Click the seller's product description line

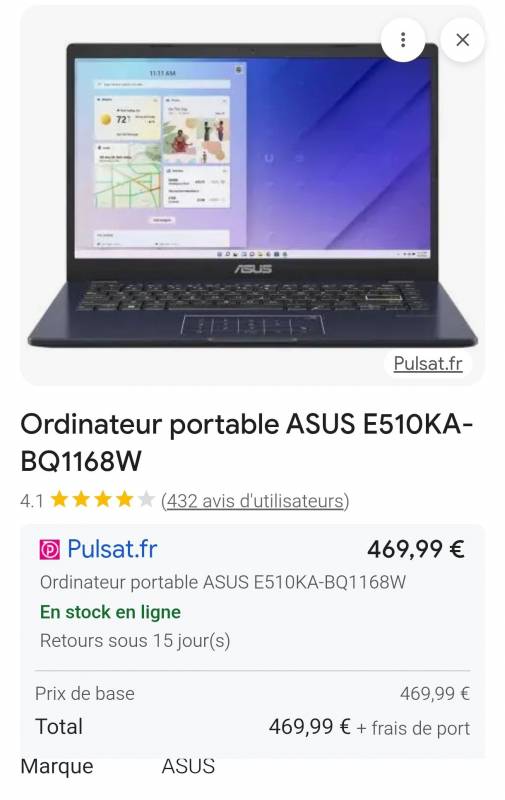point(222,582)
